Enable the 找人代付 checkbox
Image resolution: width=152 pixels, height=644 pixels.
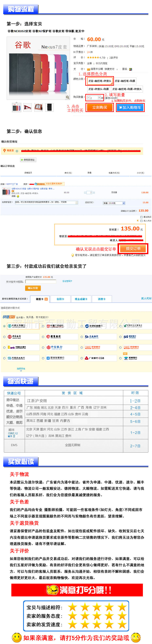point(141,221)
